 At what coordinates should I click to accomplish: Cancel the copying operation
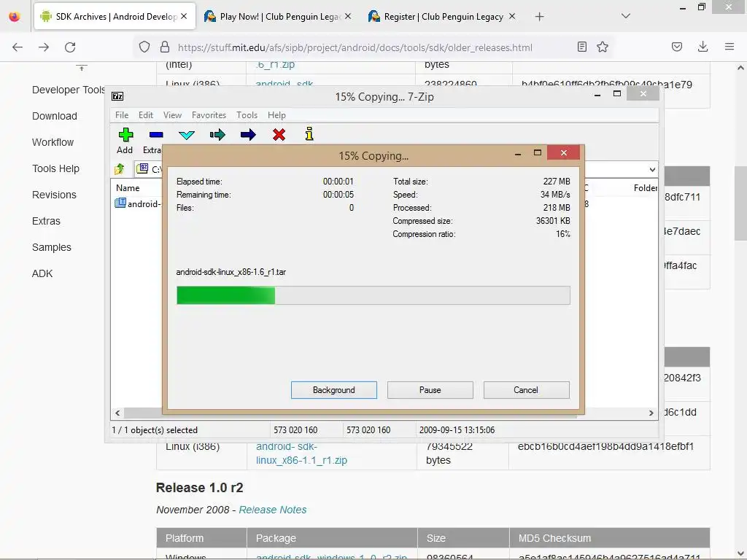click(x=526, y=390)
